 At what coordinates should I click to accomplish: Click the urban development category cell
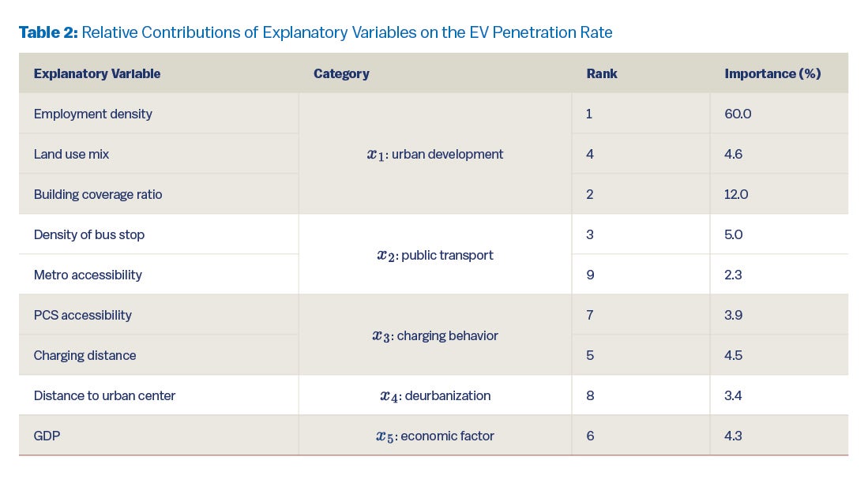click(x=435, y=154)
